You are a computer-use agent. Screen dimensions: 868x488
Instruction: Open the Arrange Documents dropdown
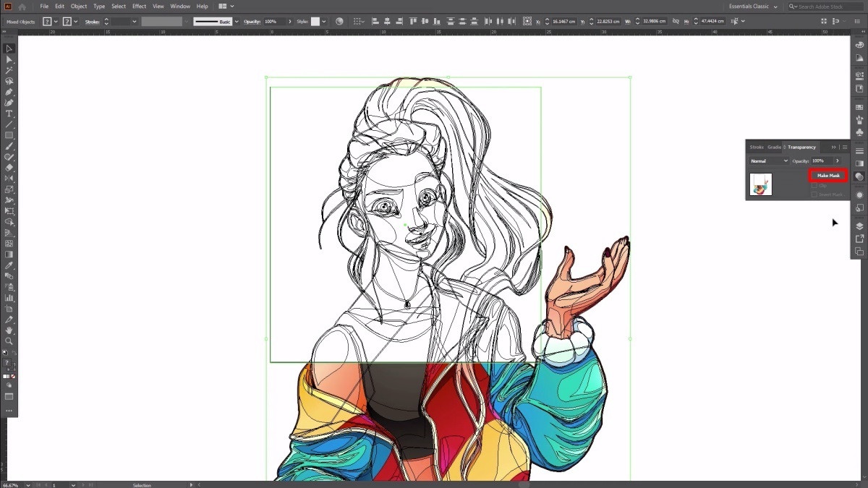pyautogui.click(x=226, y=7)
